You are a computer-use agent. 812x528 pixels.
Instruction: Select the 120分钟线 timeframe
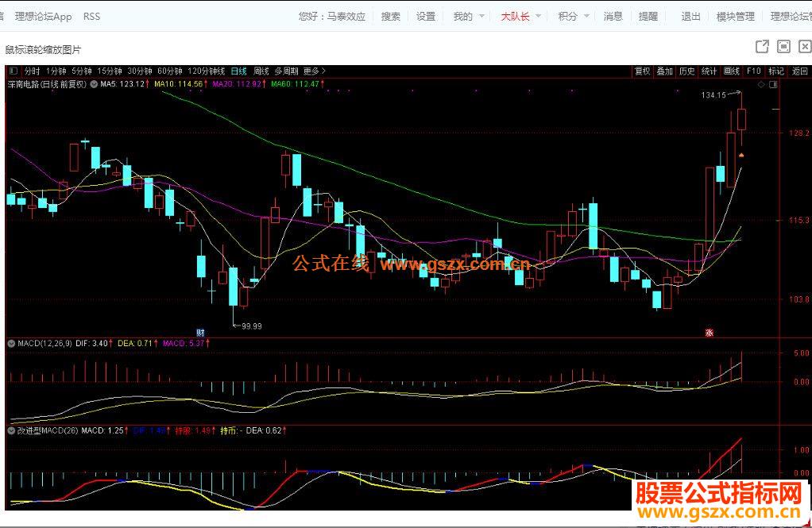[x=206, y=71]
